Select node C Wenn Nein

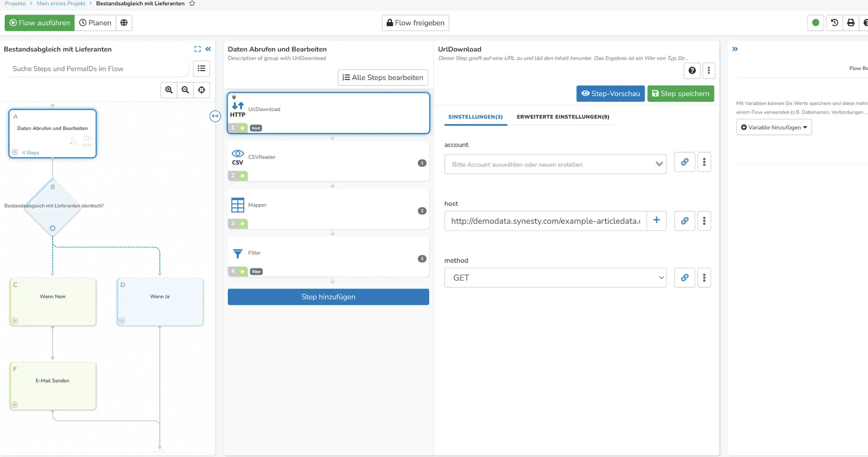(53, 302)
